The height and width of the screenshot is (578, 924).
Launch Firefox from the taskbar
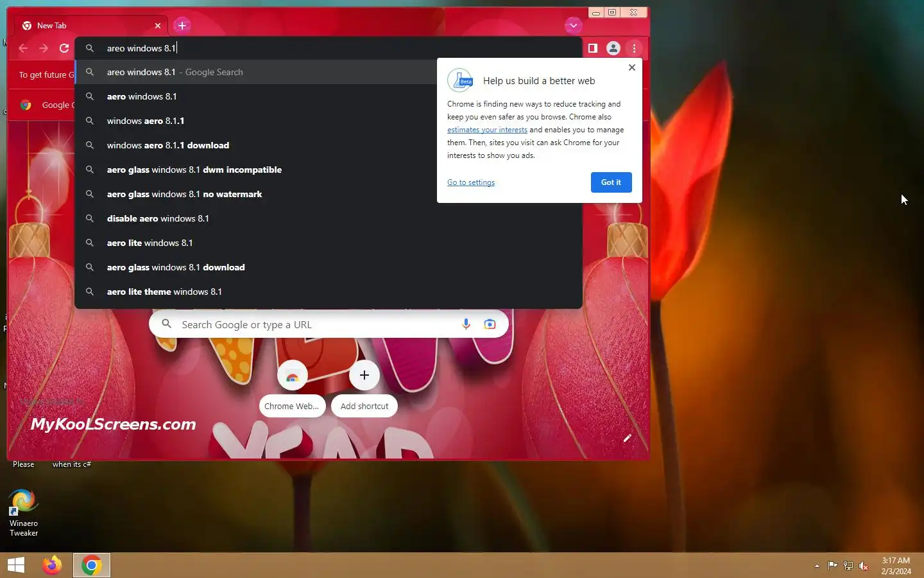click(52, 565)
